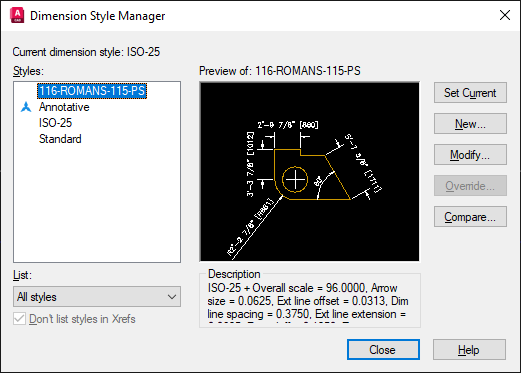The height and width of the screenshot is (373, 521).
Task: Click the dimension style preview image
Action: point(310,172)
